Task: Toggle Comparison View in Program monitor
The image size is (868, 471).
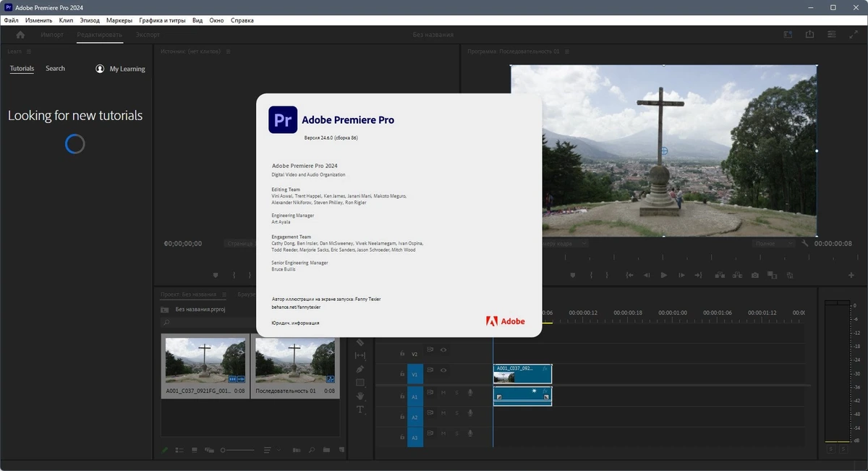Action: [772, 275]
